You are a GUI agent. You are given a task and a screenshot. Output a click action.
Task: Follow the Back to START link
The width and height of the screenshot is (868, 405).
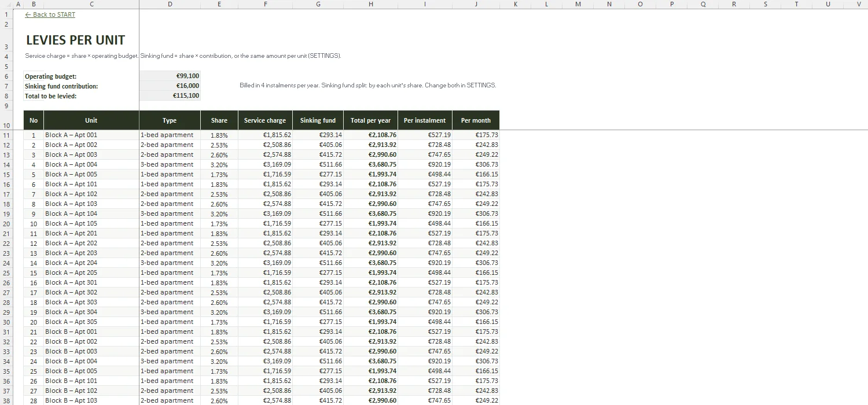pos(50,14)
